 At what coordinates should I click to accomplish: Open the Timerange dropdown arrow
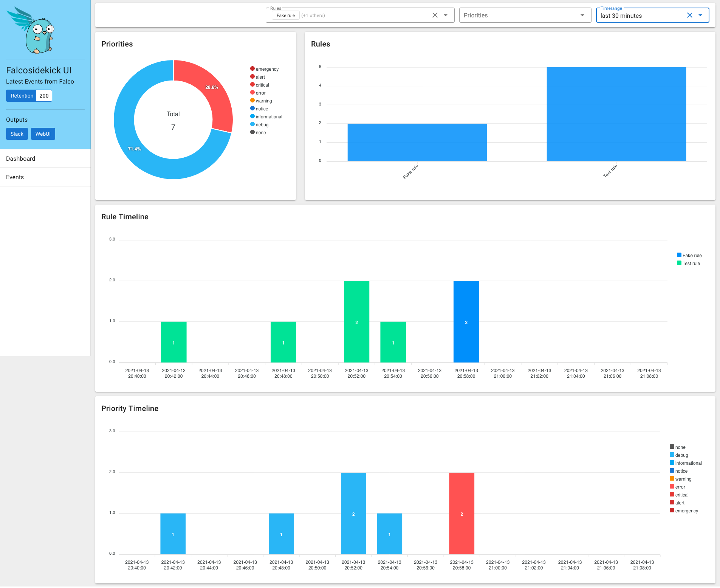[x=700, y=15]
